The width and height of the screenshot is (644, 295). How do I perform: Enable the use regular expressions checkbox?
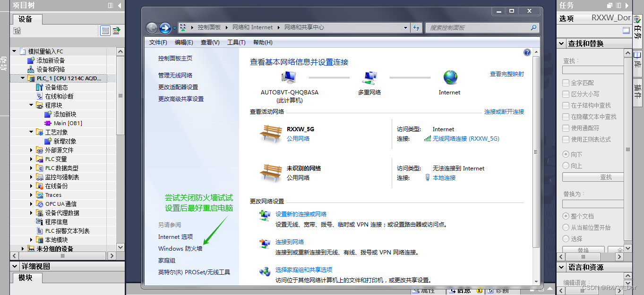tap(566, 139)
